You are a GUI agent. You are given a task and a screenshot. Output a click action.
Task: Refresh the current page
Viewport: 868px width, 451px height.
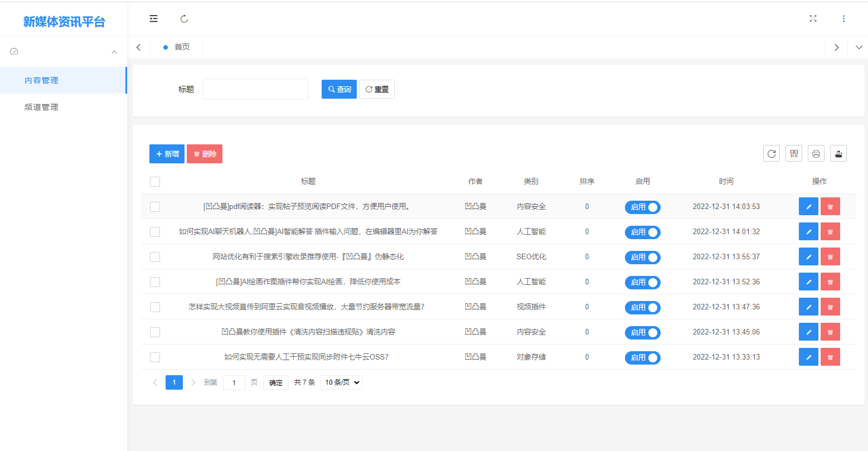click(x=184, y=18)
